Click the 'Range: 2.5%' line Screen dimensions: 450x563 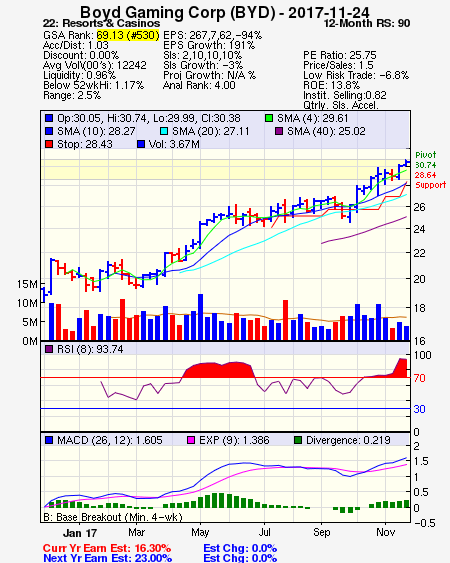point(72,96)
